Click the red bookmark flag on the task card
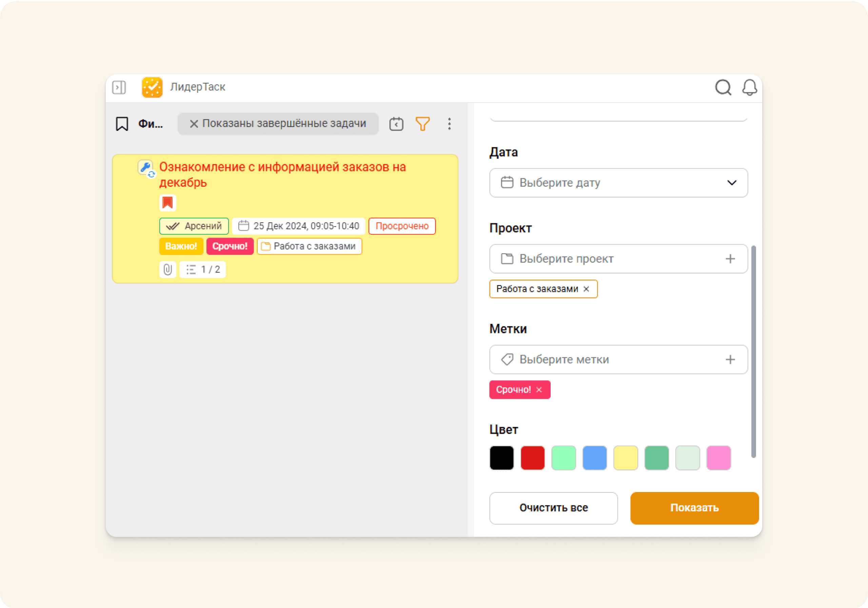868x608 pixels. click(x=168, y=203)
